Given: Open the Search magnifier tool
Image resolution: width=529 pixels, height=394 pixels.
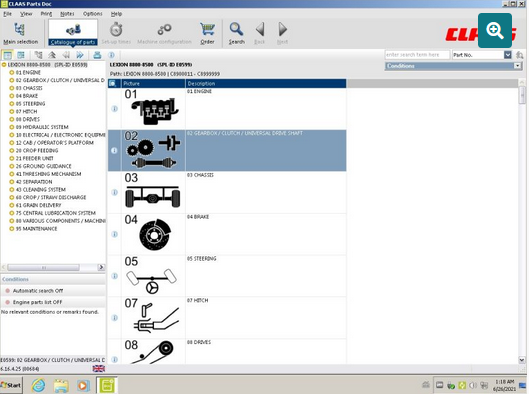Looking at the screenshot, I should (236, 33).
